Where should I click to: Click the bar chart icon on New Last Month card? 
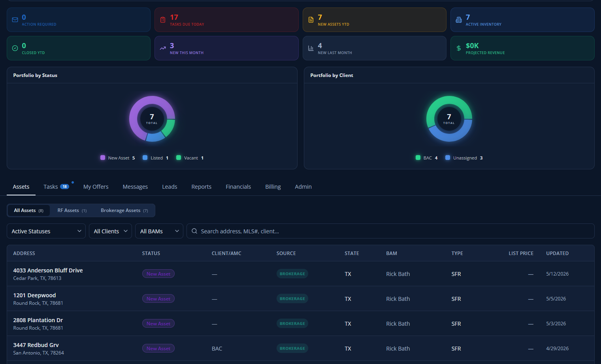click(x=311, y=48)
